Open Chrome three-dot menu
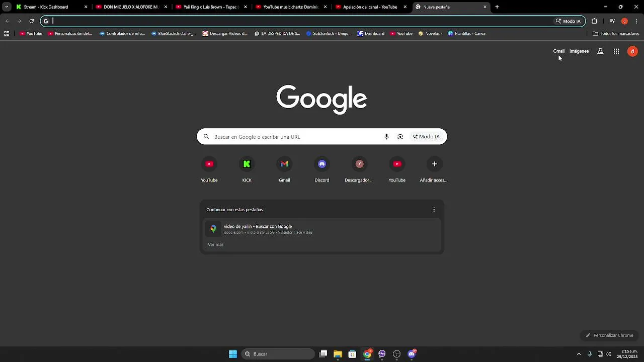This screenshot has height=362, width=644. [637, 21]
